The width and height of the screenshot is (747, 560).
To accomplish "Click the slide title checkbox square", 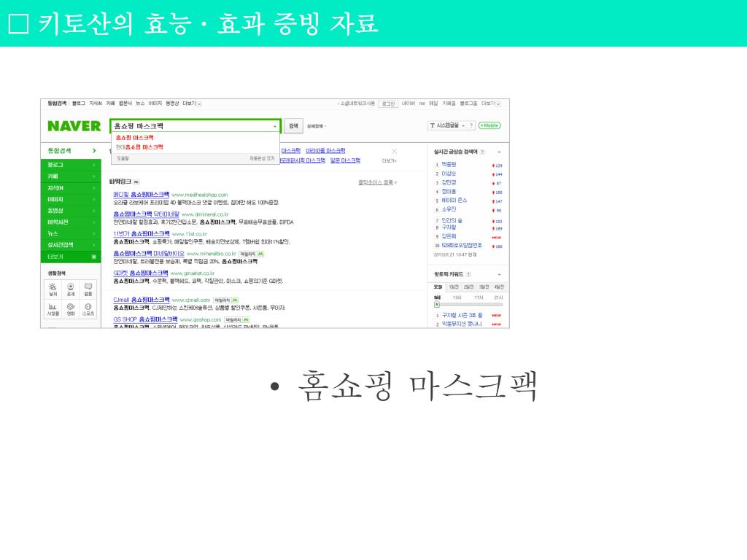I will click(18, 24).
